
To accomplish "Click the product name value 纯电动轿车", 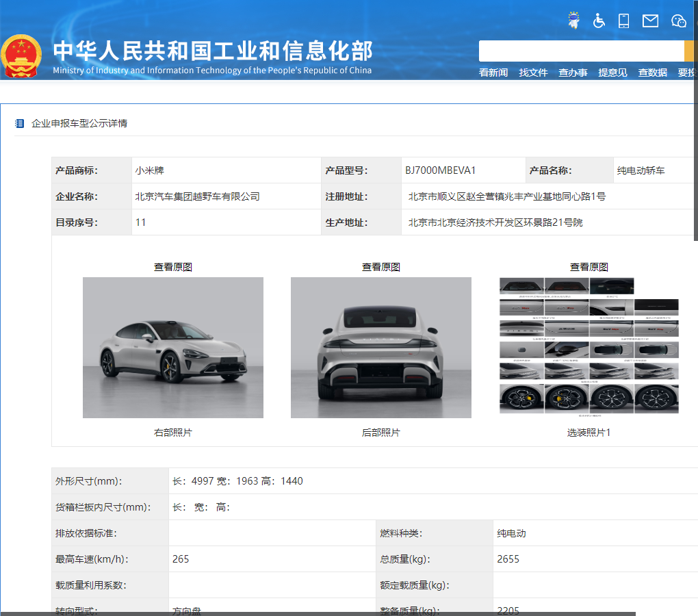I will coord(641,170).
